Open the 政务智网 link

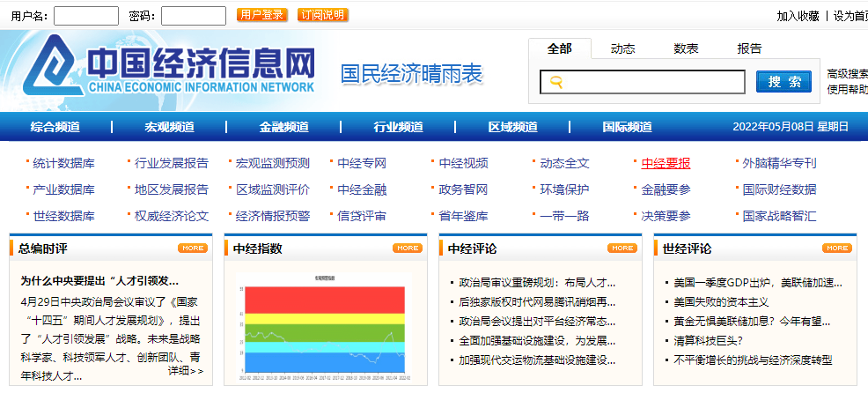coord(463,189)
